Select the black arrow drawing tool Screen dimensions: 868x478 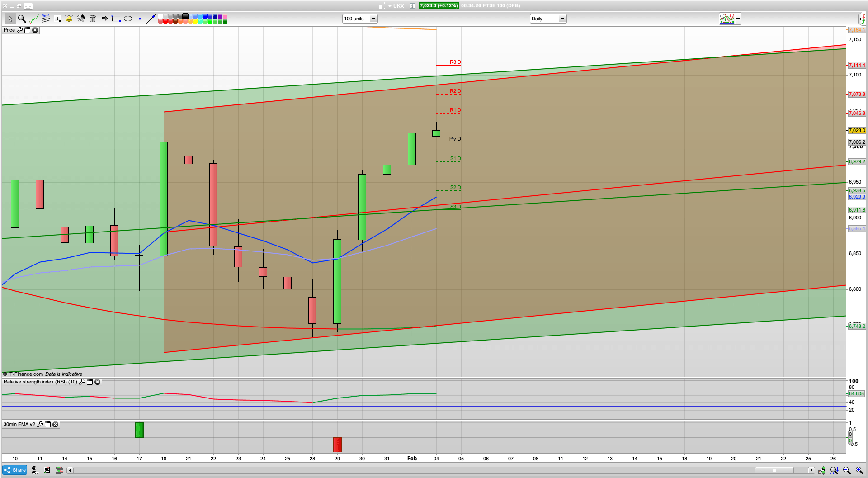(x=104, y=19)
